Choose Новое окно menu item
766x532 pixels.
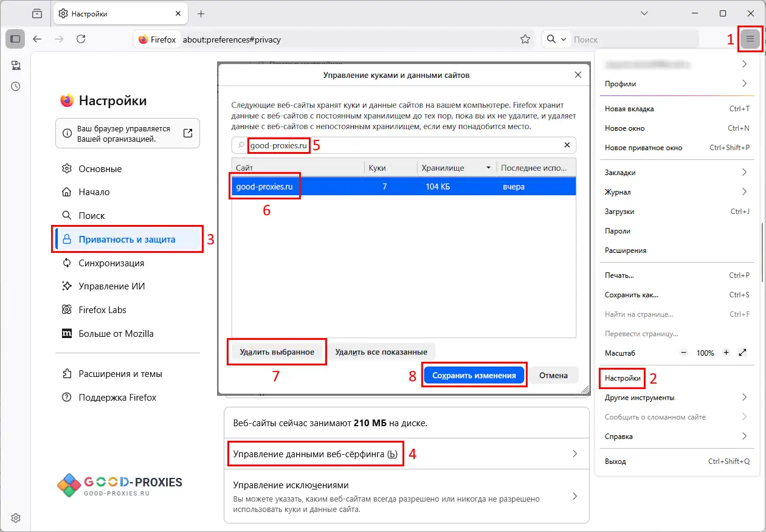point(677,128)
